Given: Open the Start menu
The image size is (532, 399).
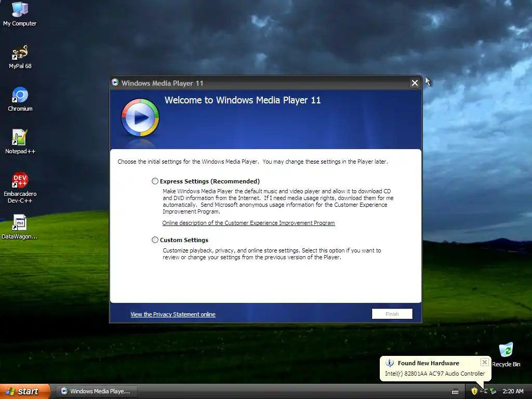Looking at the screenshot, I should (25, 391).
